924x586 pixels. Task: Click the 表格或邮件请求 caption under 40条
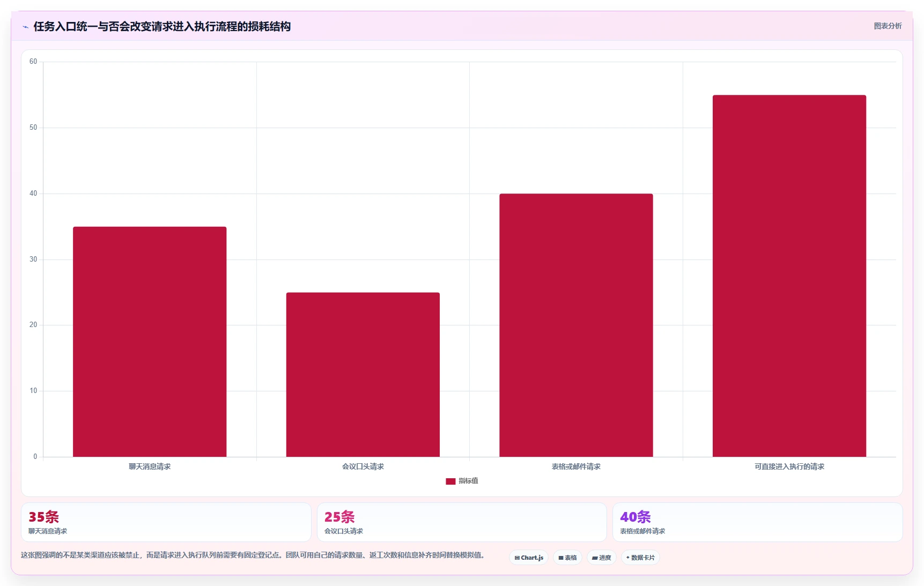[x=642, y=531]
